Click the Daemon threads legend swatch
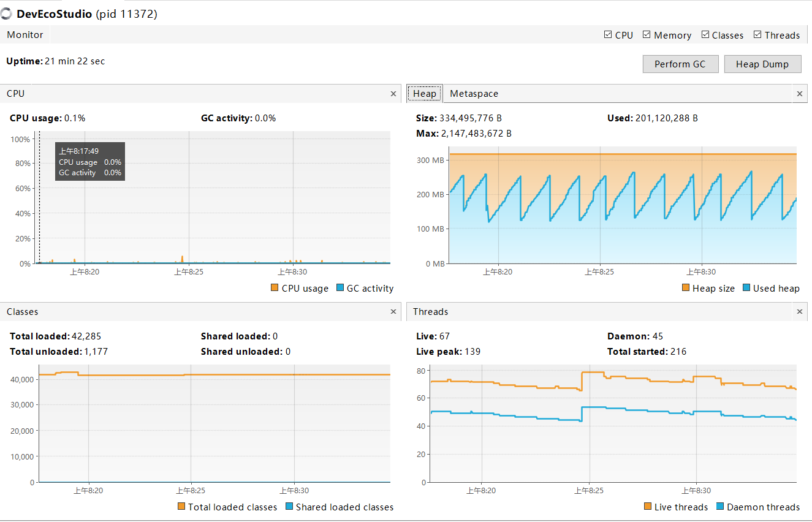This screenshot has width=812, height=522. click(721, 507)
